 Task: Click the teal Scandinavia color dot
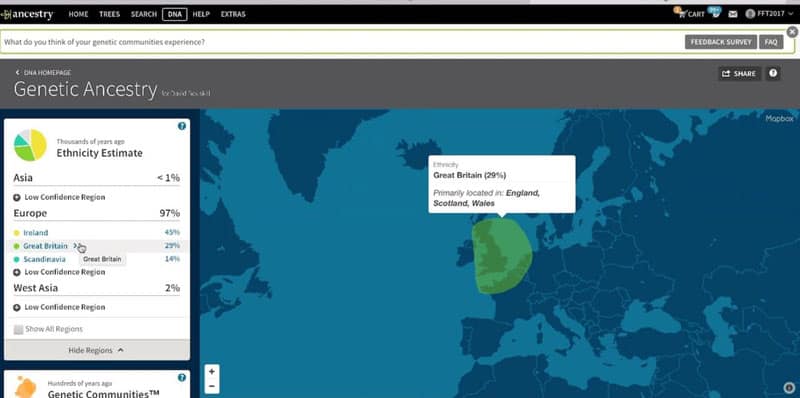[x=16, y=260]
